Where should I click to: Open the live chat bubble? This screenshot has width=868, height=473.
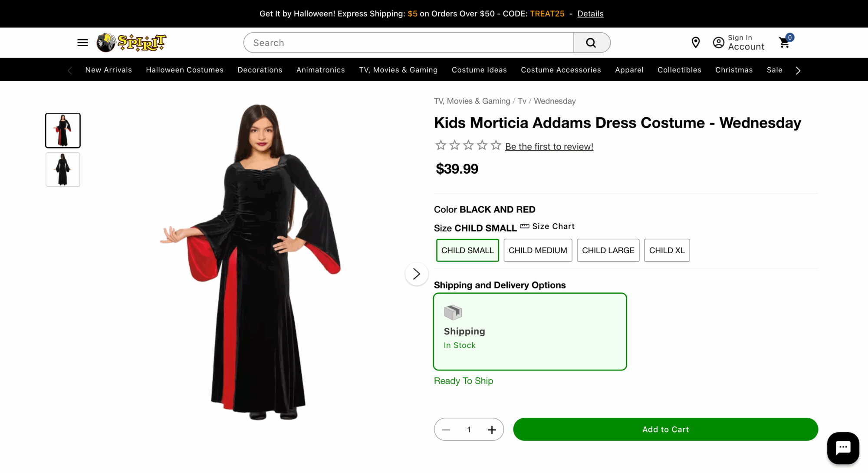843,448
